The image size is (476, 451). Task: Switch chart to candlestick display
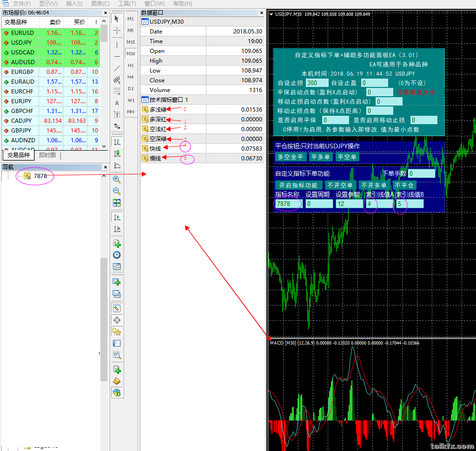[x=117, y=153]
